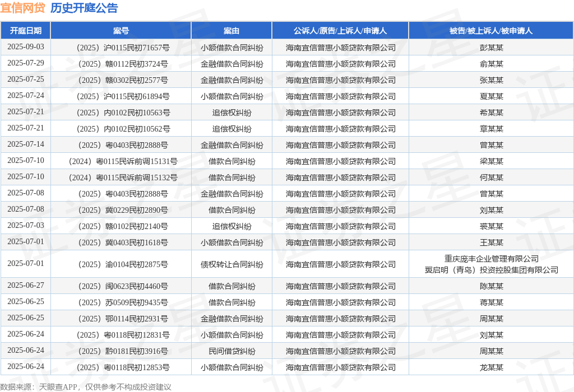The image size is (574, 392).
Task: Select the 开庭日期 column header
Action: coord(26,31)
